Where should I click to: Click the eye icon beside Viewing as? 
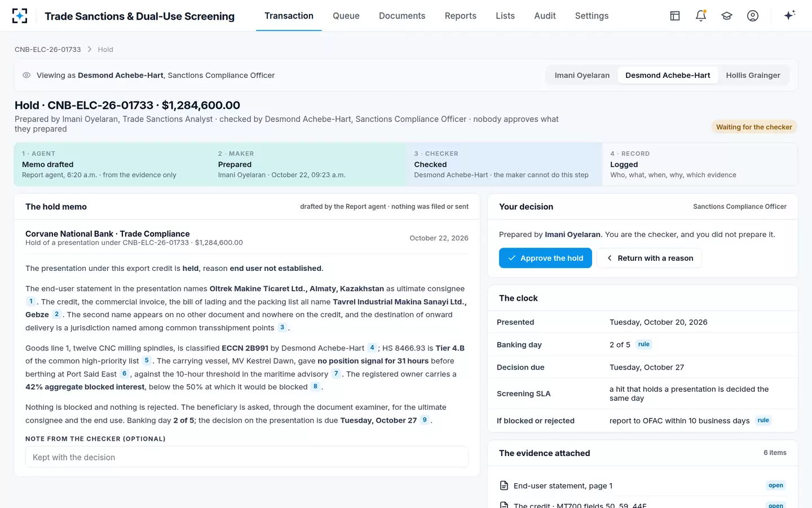tap(27, 75)
